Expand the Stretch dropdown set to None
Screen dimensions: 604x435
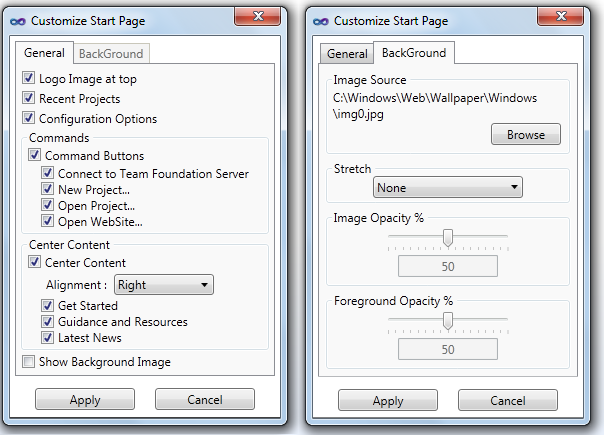pyautogui.click(x=448, y=187)
